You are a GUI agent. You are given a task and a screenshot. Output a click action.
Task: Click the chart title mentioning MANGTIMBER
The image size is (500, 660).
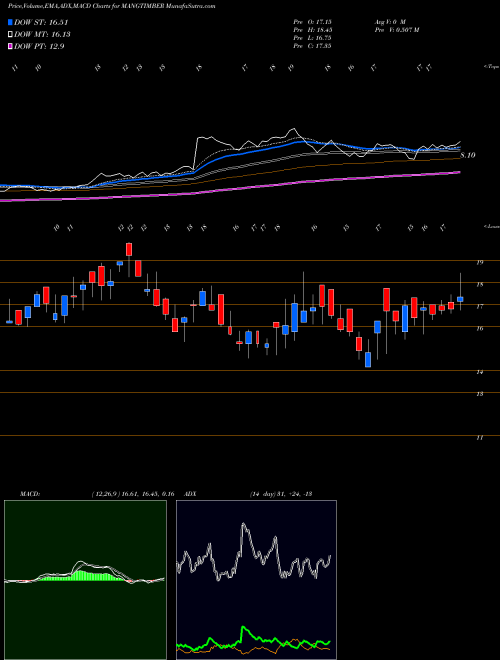(112, 6)
